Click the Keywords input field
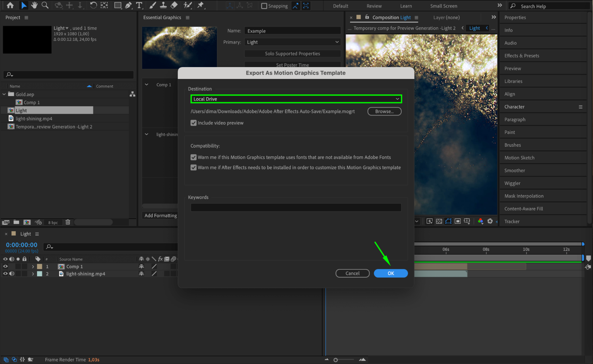Screen dimensions: 593x364 pos(296,207)
